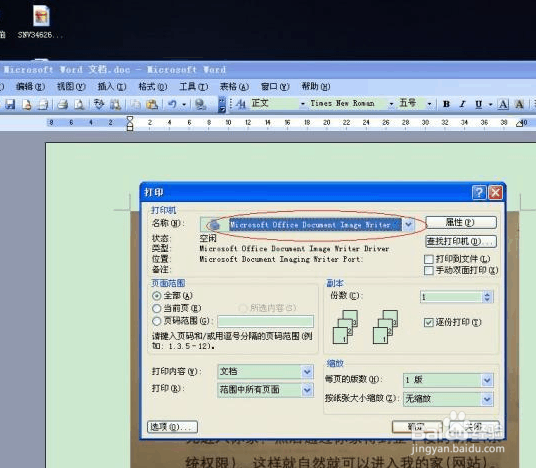Click the help question mark in Print dialog
Image resolution: width=536 pixels, height=468 pixels.
click(x=479, y=192)
